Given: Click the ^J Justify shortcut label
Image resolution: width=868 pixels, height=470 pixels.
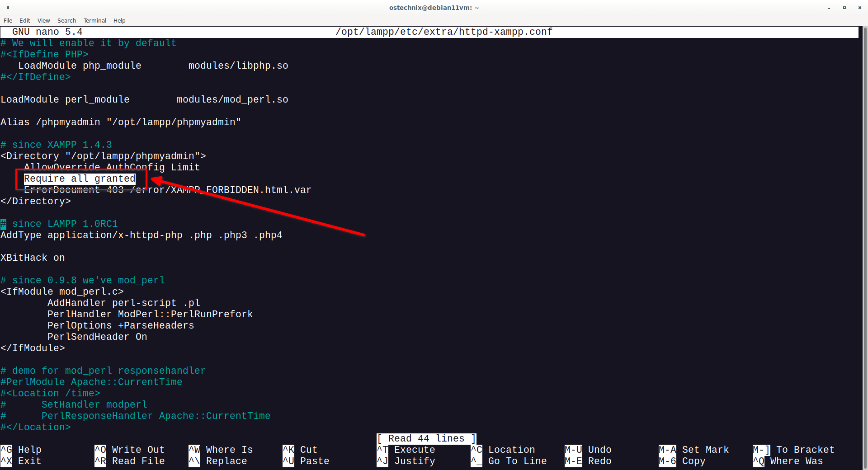Looking at the screenshot, I should (x=406, y=461).
